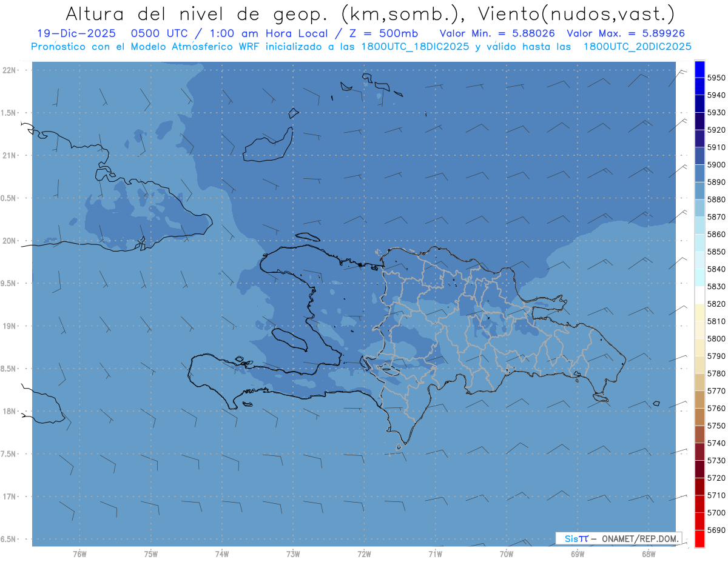Click the bright blue swatch above 5950
The width and height of the screenshot is (728, 562).
click(699, 69)
